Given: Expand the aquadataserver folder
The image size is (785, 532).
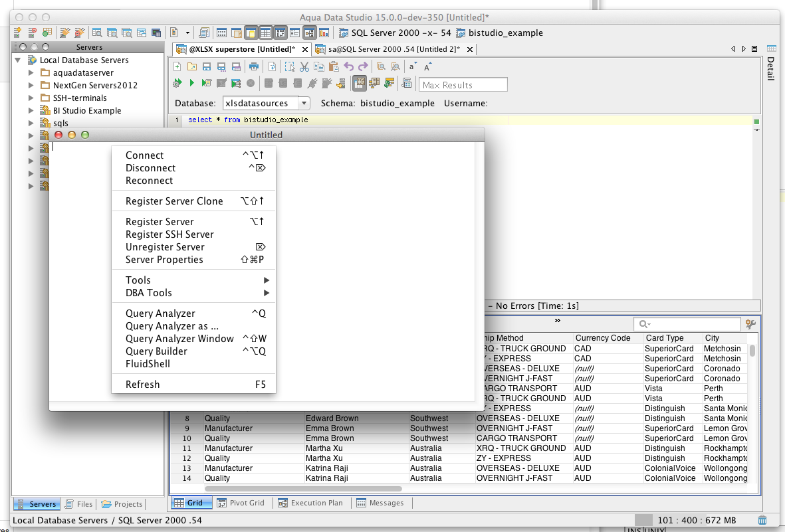Looking at the screenshot, I should click(31, 73).
